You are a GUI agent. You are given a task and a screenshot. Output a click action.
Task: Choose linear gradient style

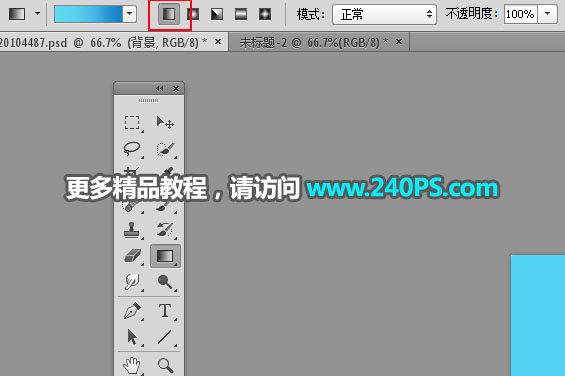pyautogui.click(x=169, y=14)
